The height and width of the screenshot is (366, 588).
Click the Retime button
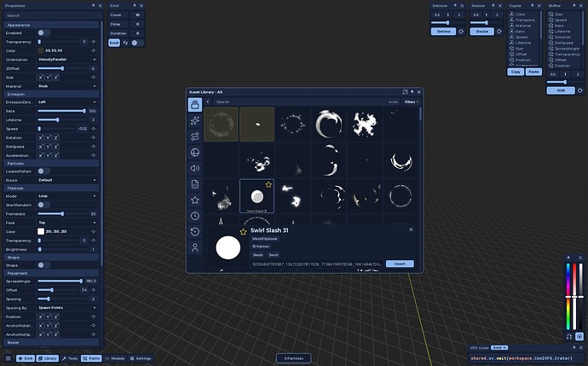tap(443, 32)
